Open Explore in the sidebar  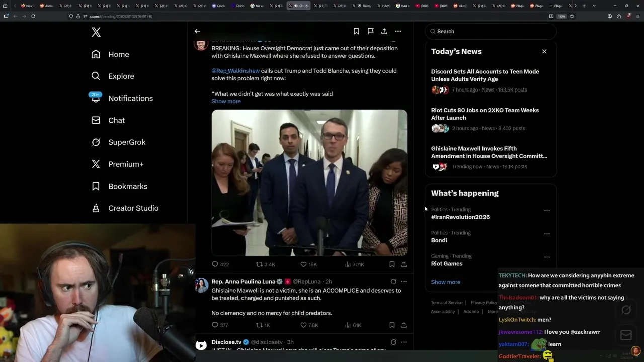(112, 76)
